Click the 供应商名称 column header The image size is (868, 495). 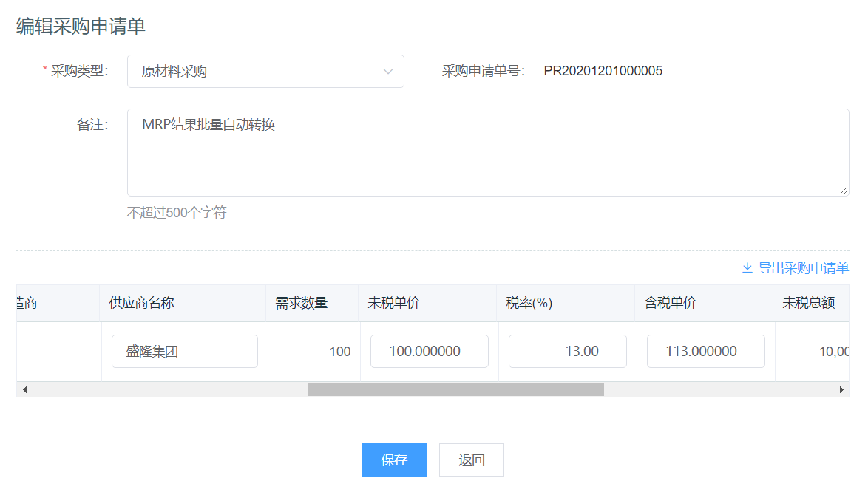click(142, 303)
